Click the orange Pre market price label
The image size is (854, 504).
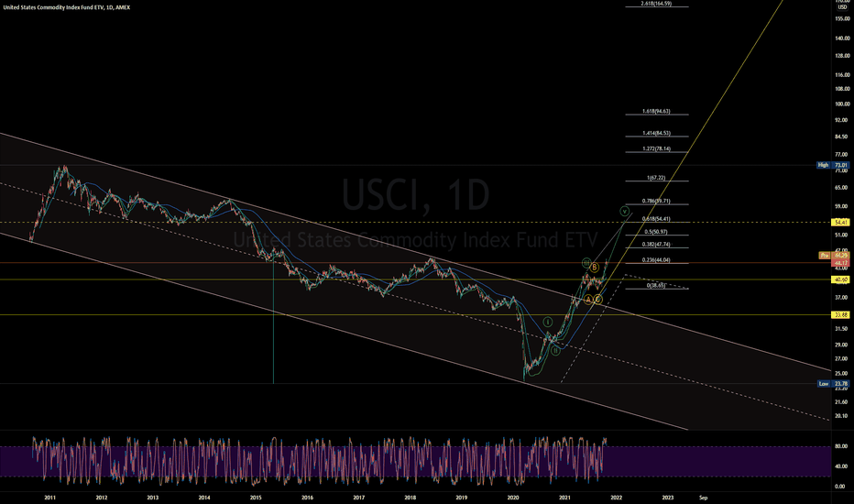coord(834,255)
